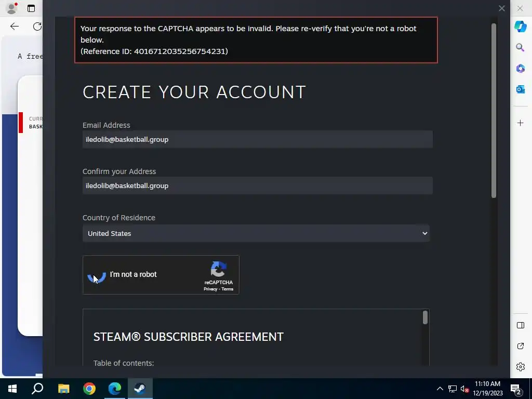Open the taskbar clock and date
Screen dimensions: 532x399
487,389
